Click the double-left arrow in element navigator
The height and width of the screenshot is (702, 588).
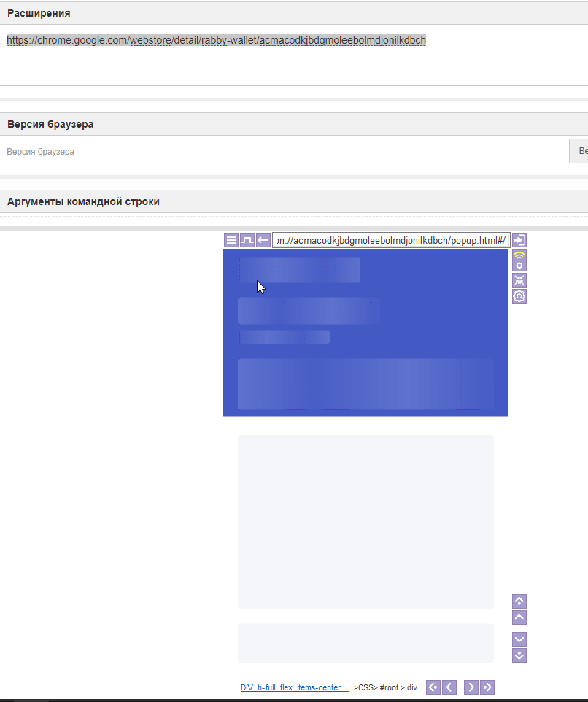coord(433,687)
